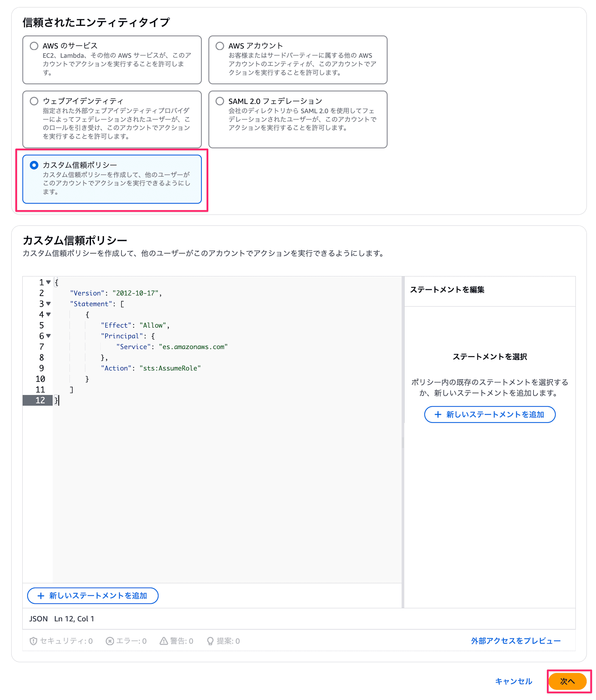Click line number 7 in the gutter
The width and height of the screenshot is (596, 700).
tap(42, 347)
